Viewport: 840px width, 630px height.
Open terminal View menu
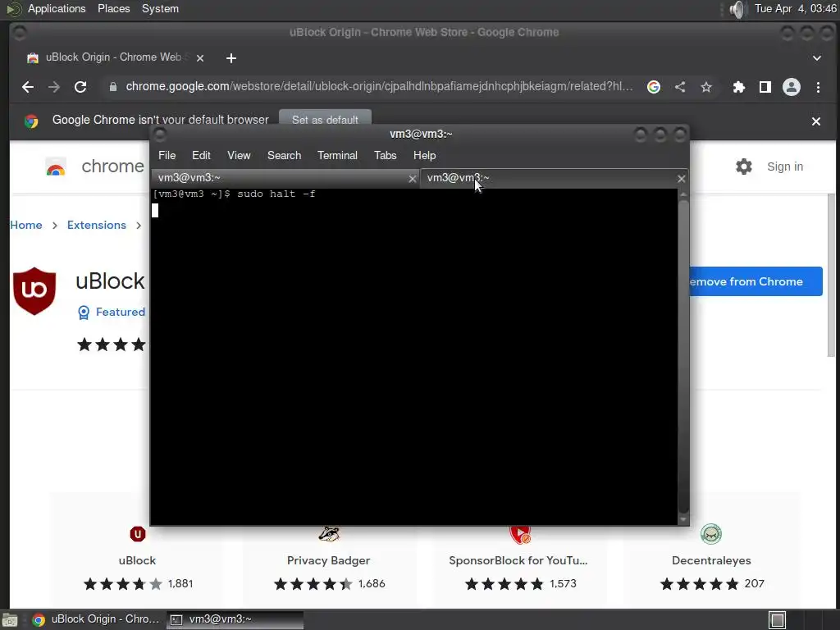[239, 155]
